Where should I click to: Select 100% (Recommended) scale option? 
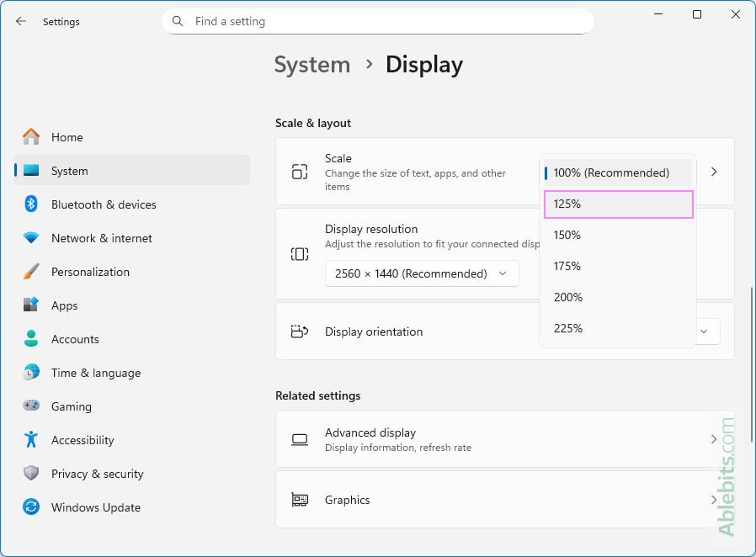tap(618, 173)
